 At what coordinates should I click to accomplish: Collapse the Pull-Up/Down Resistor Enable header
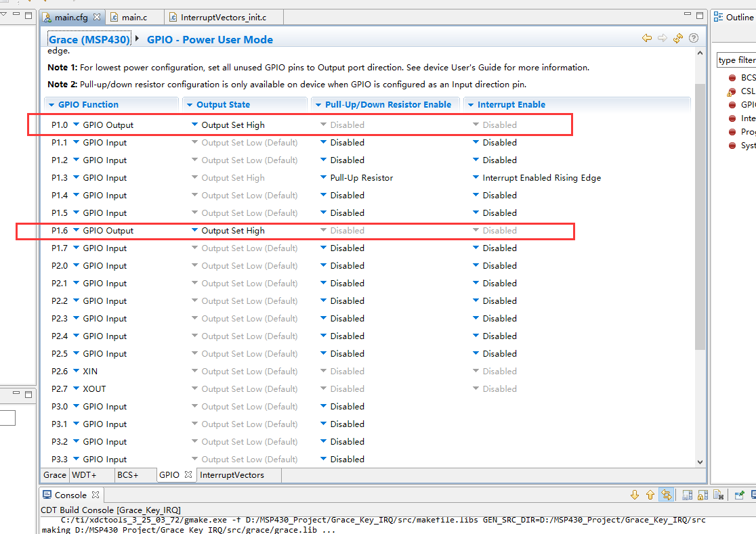coord(318,104)
